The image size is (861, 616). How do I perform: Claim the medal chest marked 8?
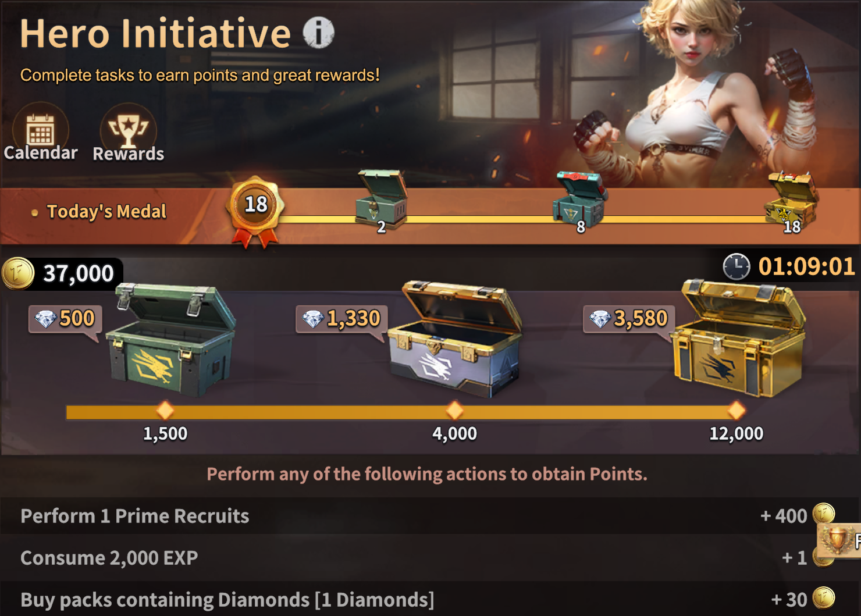click(579, 200)
